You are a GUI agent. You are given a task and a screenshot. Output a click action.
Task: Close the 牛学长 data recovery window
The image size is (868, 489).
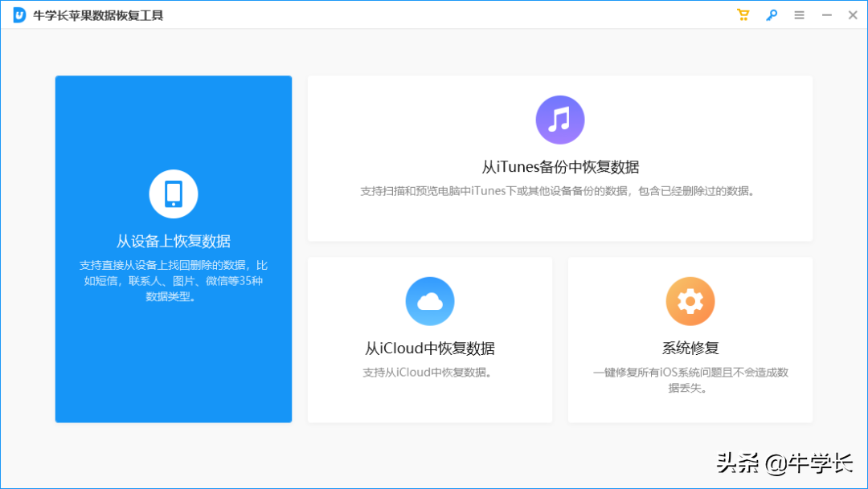coord(853,15)
